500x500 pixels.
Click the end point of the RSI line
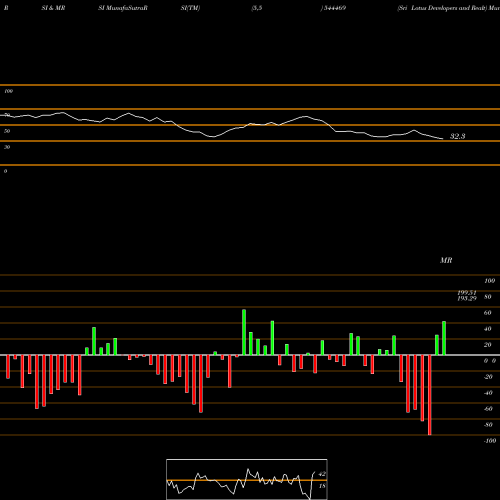tap(443, 139)
